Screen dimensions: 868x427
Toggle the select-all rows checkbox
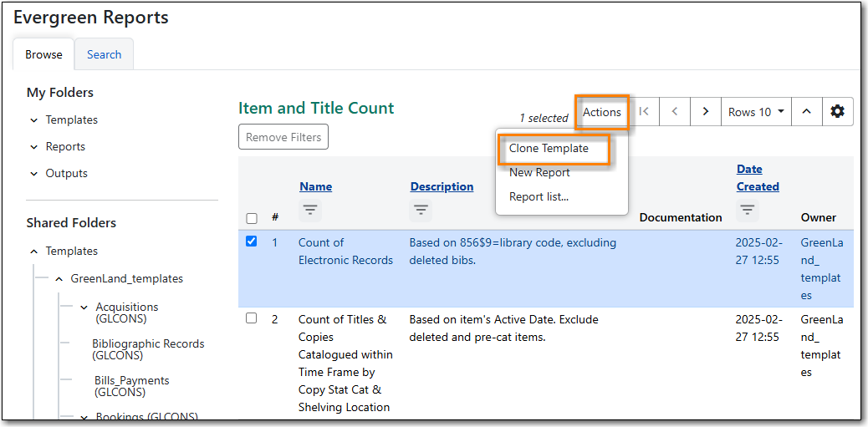(x=252, y=218)
